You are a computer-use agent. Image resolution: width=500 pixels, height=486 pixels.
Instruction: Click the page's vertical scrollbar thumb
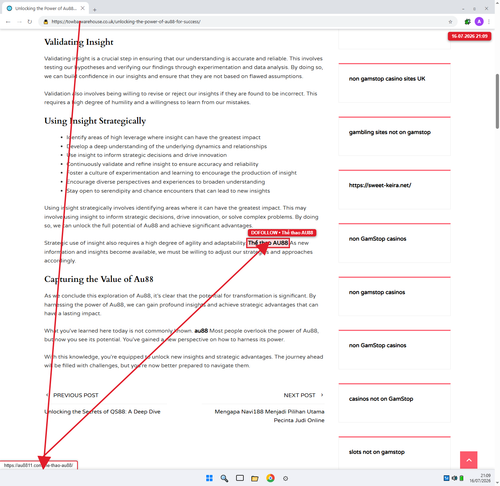coord(497,101)
